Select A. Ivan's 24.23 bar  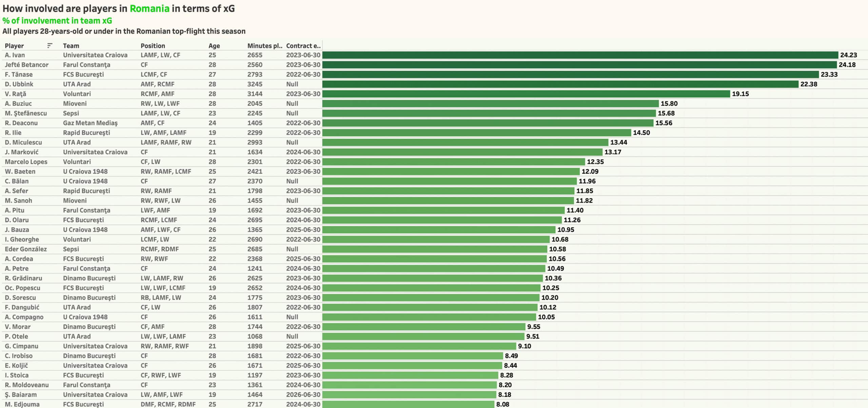[x=580, y=55]
